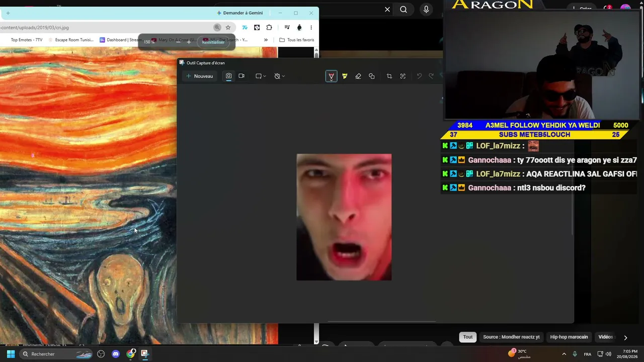The width and height of the screenshot is (644, 362).
Task: Open the Tous les favoris folder
Action: [x=297, y=40]
